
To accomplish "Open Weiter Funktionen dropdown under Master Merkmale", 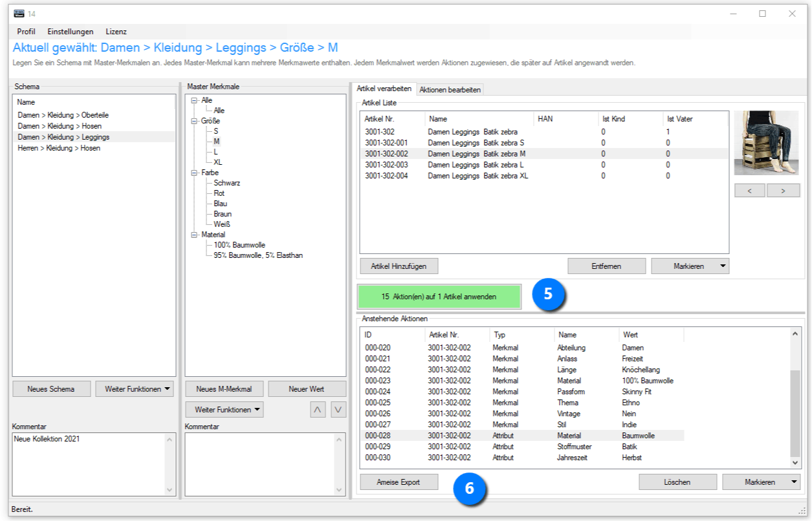I will (225, 410).
